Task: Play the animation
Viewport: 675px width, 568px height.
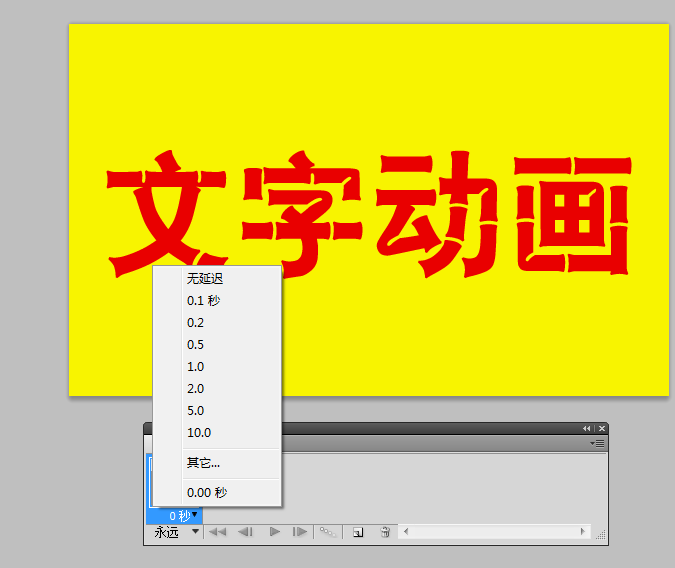Action: click(x=275, y=532)
